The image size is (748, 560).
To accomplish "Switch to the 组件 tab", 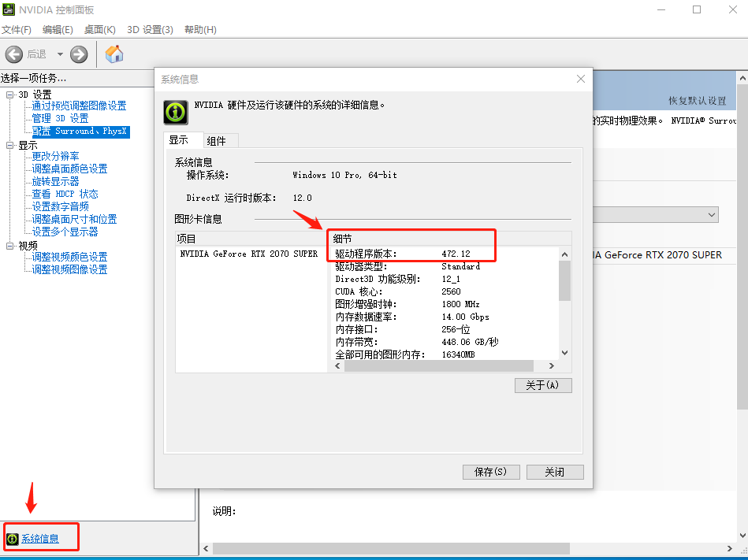I will pyautogui.click(x=221, y=141).
